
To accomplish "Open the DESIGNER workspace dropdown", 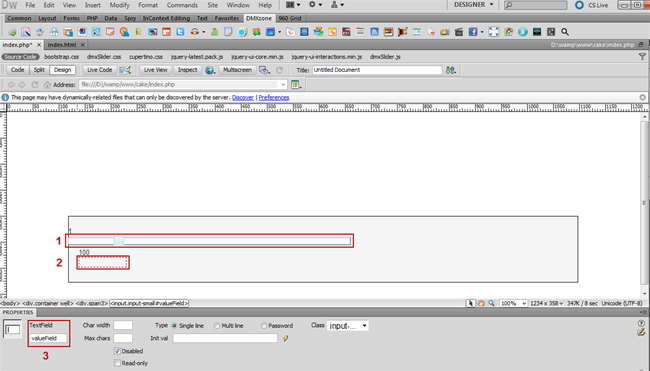I will [x=474, y=5].
